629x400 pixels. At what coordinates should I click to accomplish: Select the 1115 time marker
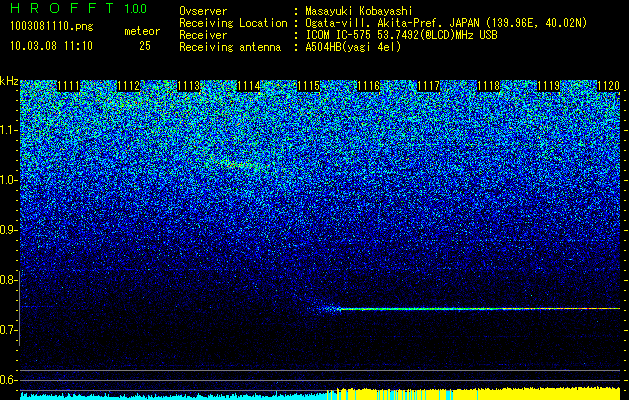click(x=308, y=86)
